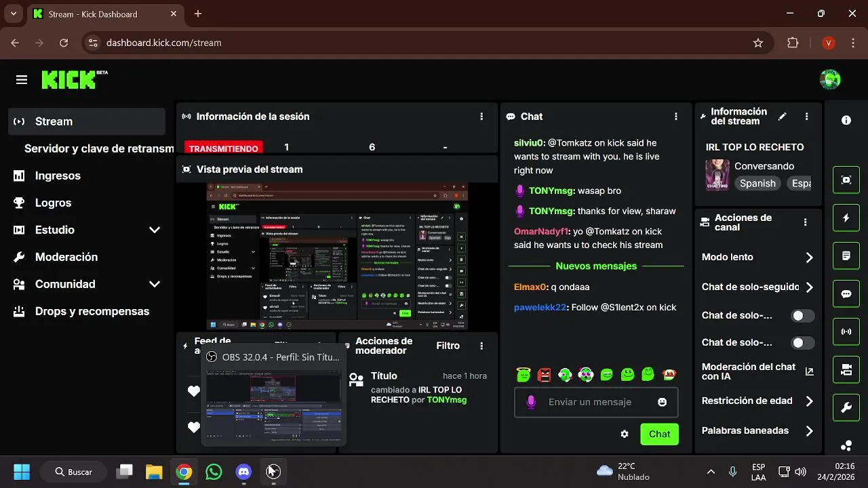Click the camera icon in right rail
This screenshot has height=488, width=868.
[x=846, y=369]
